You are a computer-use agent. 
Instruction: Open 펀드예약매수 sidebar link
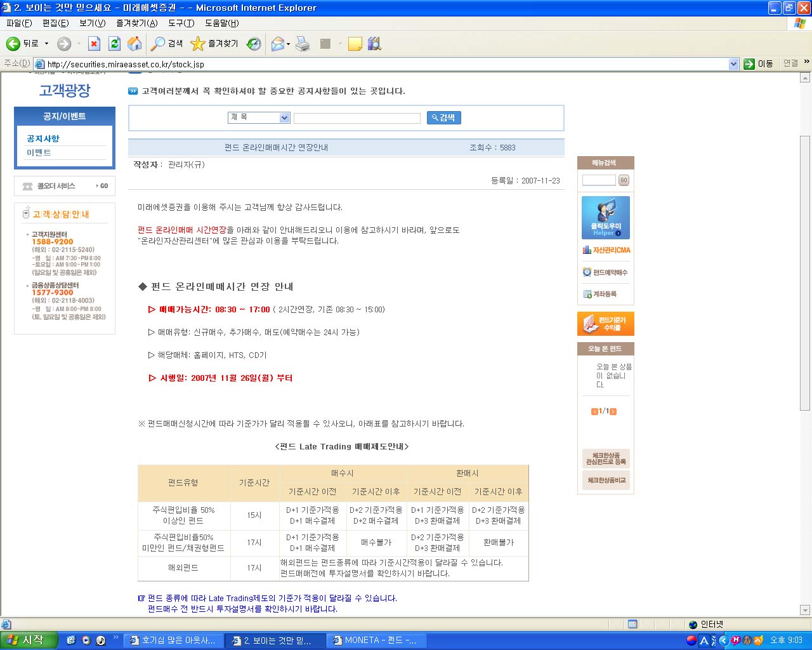(605, 272)
